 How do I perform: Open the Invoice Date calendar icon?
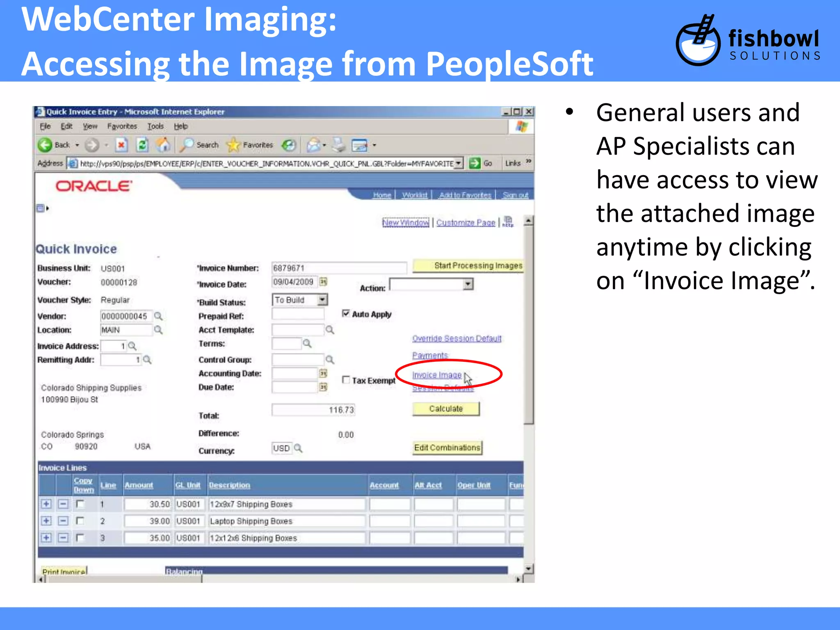323,282
